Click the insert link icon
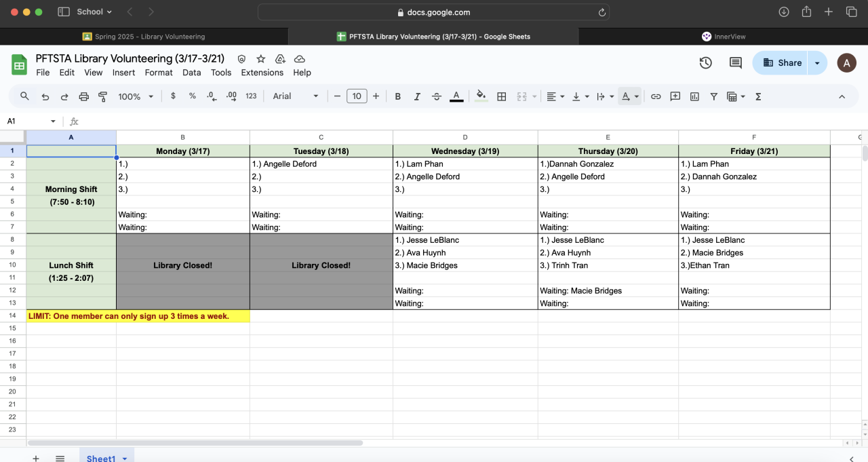The width and height of the screenshot is (868, 462). point(656,96)
